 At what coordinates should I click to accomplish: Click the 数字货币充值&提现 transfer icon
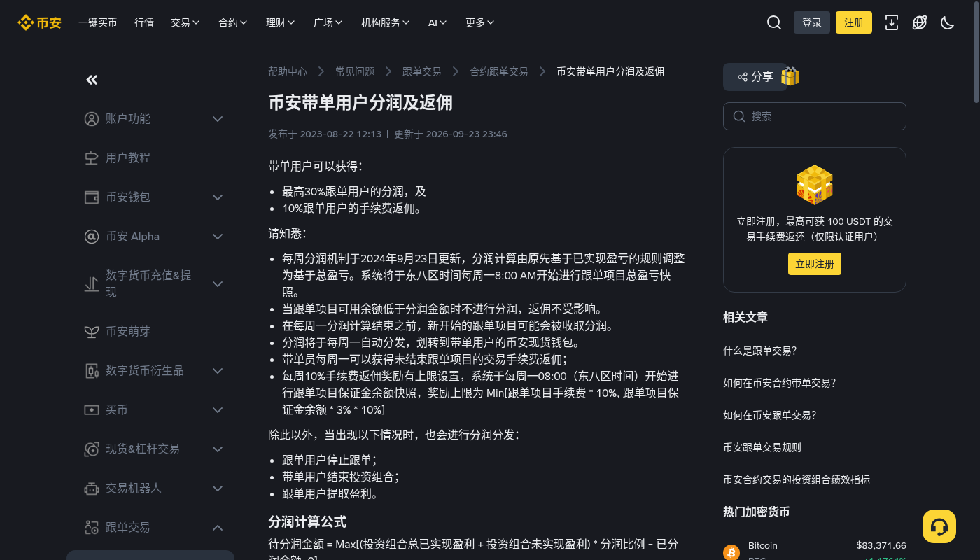click(92, 284)
